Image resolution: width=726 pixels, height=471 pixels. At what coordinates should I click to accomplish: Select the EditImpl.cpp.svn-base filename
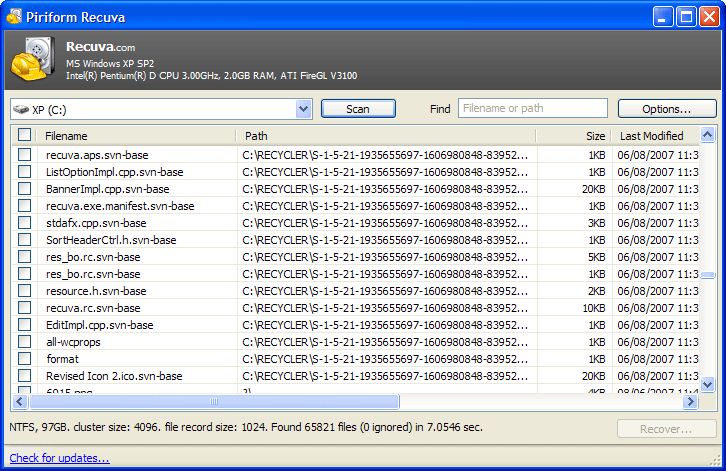click(100, 325)
